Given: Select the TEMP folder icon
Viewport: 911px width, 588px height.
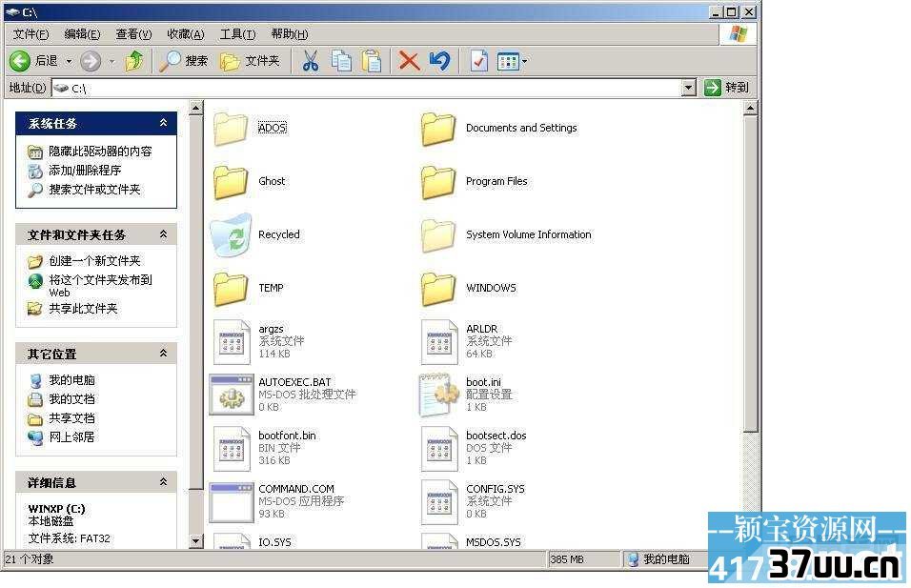Looking at the screenshot, I should 232,288.
